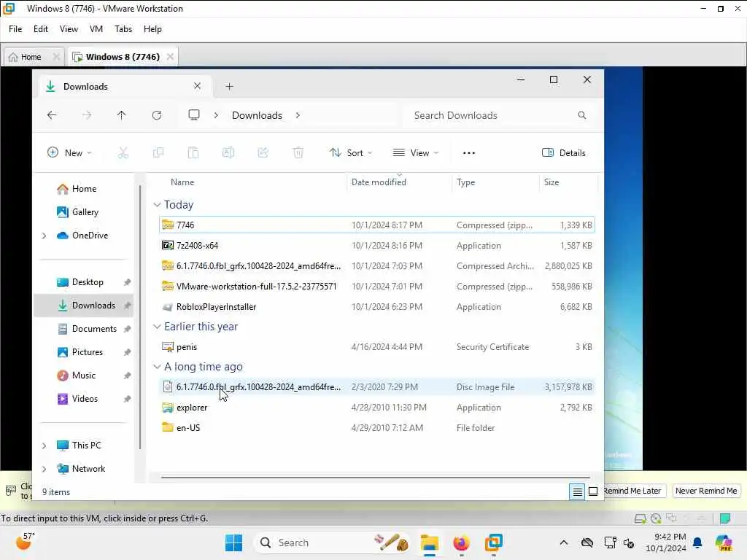This screenshot has height=560, width=747.
Task: Click the Share icon in toolbar
Action: point(263,153)
